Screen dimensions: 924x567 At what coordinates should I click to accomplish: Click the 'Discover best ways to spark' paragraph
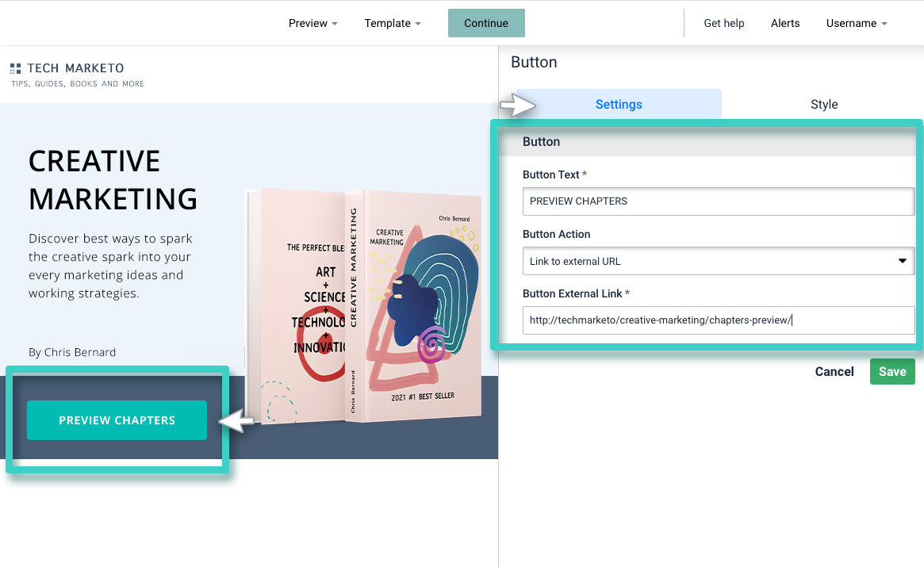click(110, 266)
